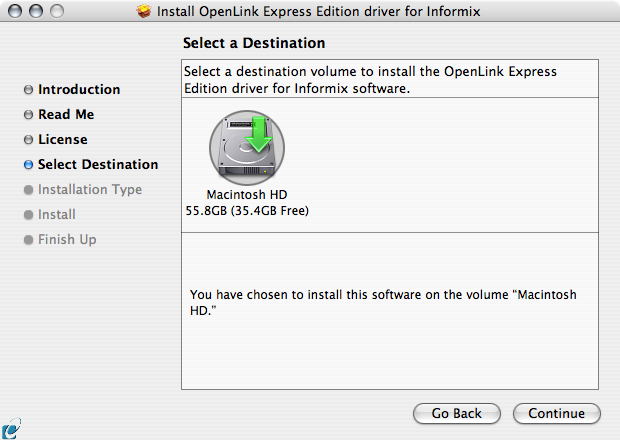620x440 pixels.
Task: Click Continue to proceed
Action: pos(557,413)
